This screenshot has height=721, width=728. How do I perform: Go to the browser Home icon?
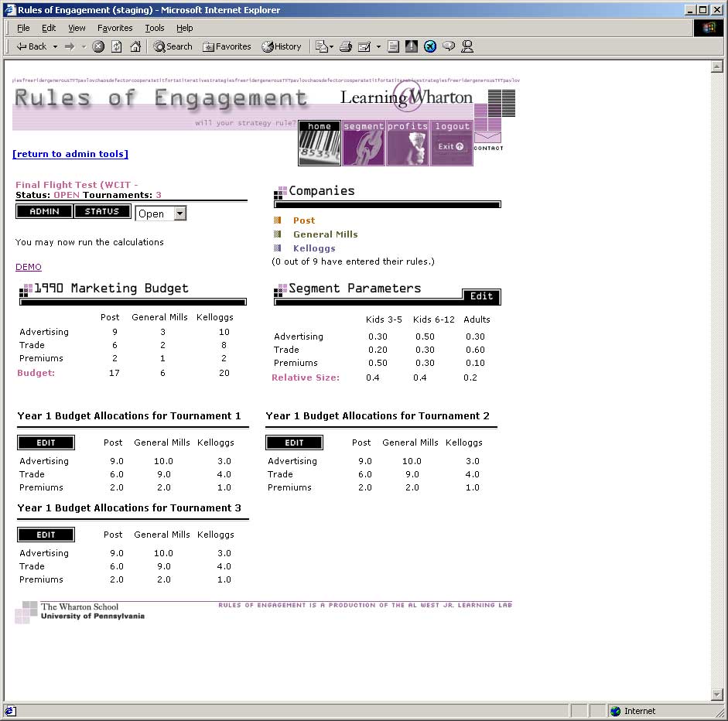click(x=135, y=46)
